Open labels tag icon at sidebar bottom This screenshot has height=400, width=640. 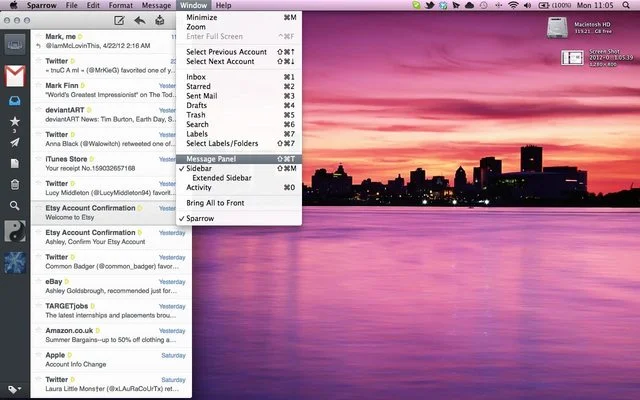click(x=15, y=389)
